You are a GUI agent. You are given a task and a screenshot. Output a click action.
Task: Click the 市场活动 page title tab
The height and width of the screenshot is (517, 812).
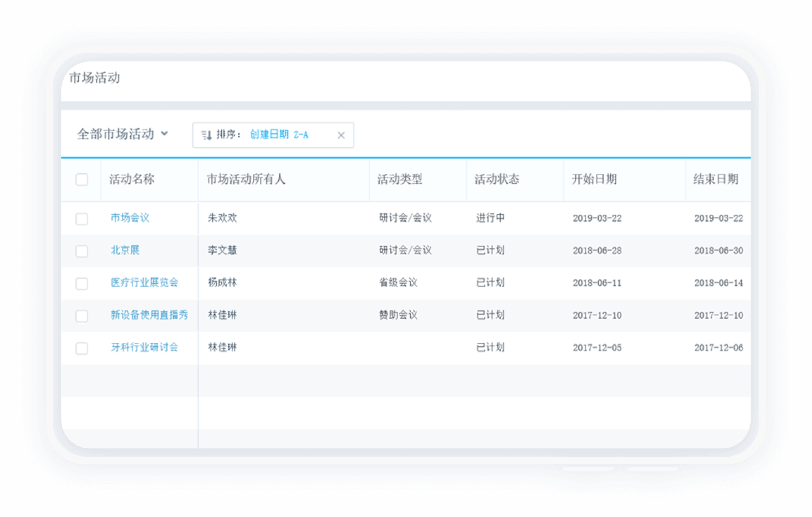(95, 78)
